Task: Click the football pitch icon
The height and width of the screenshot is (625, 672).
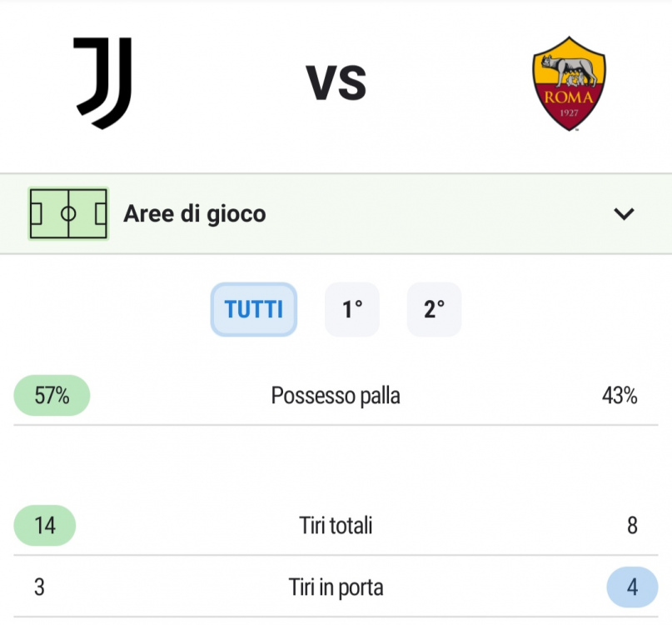Action: pyautogui.click(x=68, y=213)
